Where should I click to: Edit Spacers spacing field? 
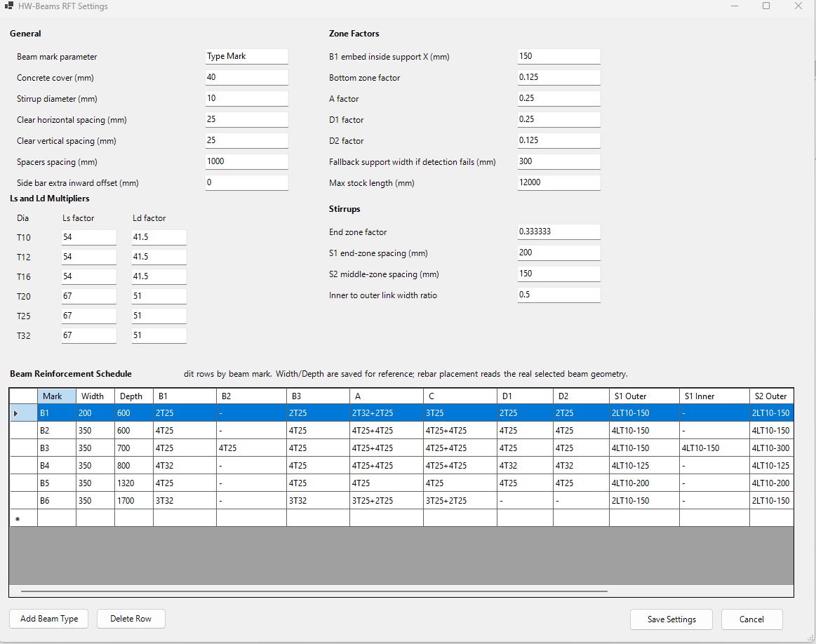point(247,161)
